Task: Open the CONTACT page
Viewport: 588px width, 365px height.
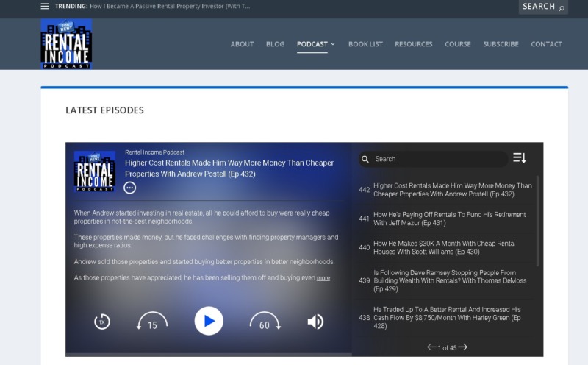Action: click(546, 44)
